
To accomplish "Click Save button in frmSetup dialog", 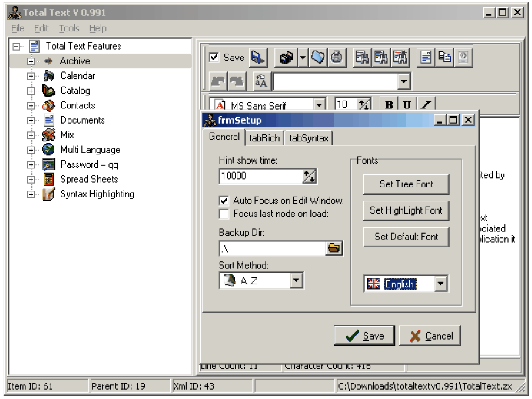I will pyautogui.click(x=365, y=336).
